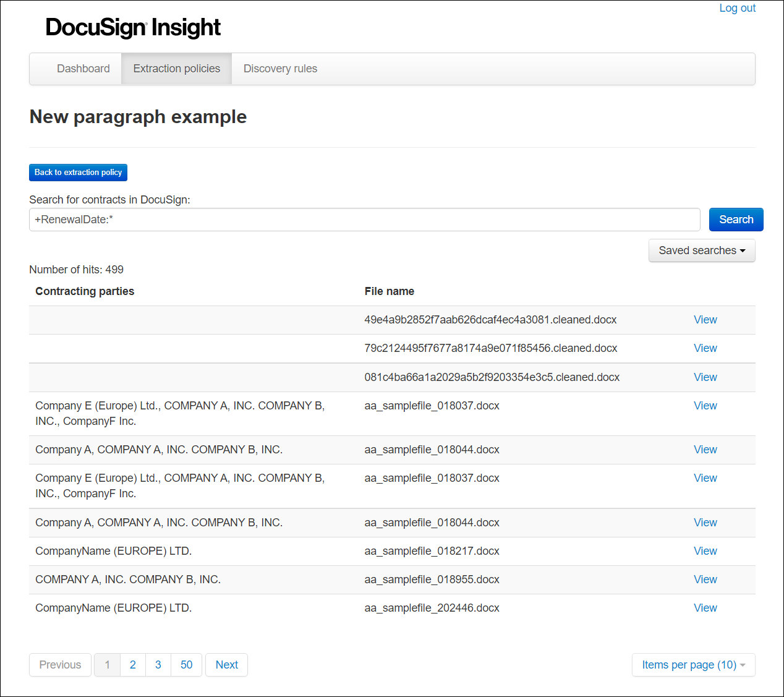View 79c2124495f7677a8174a9e071f85456.cleaned.docx
The width and height of the screenshot is (784, 697).
click(705, 348)
